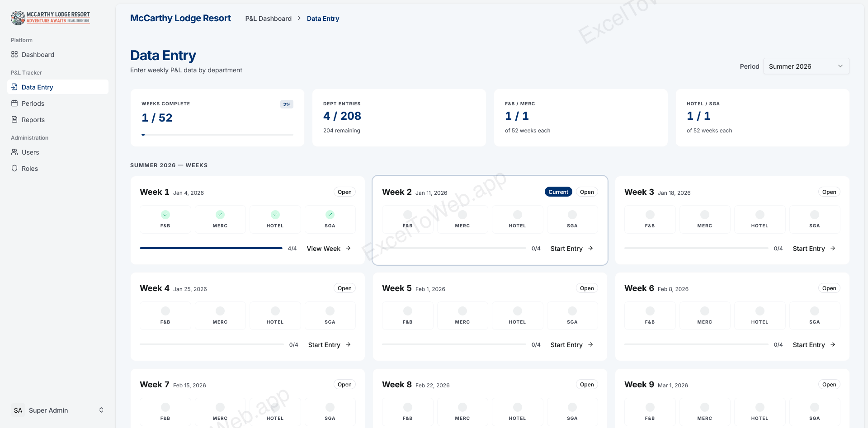Open the Reports sidebar item

coord(33,119)
